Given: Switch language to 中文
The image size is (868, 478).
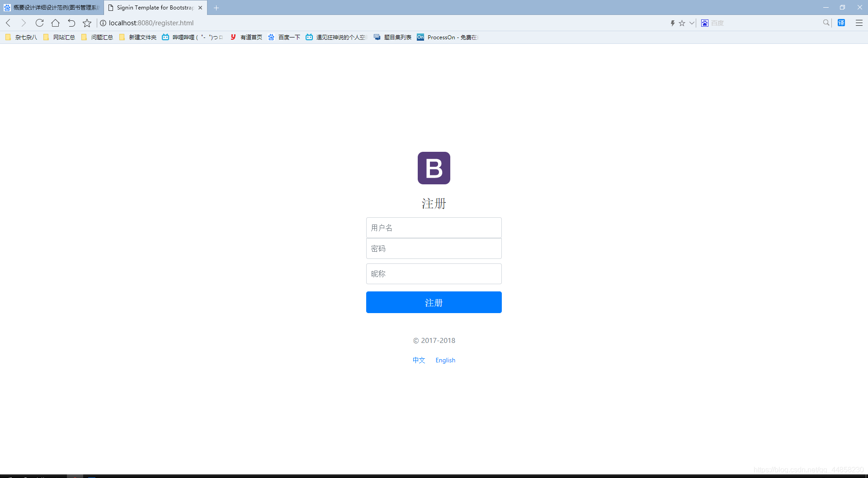Looking at the screenshot, I should click(x=419, y=360).
